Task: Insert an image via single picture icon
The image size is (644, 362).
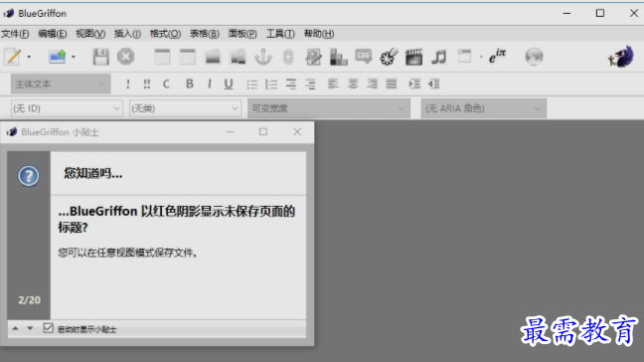Action: [213, 57]
